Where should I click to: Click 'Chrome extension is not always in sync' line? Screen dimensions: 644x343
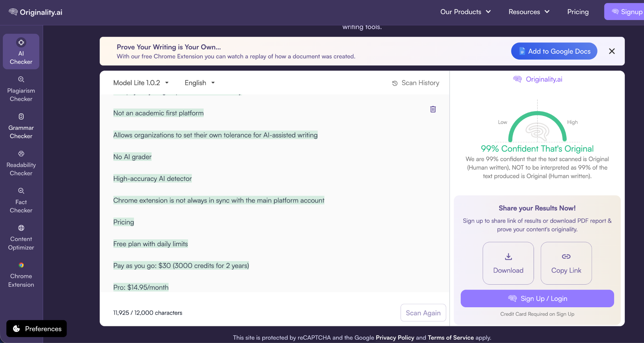(x=219, y=200)
